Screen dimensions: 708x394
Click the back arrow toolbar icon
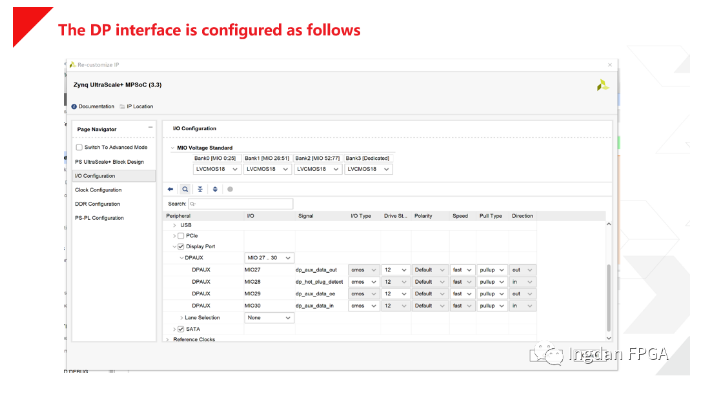[x=170, y=189]
